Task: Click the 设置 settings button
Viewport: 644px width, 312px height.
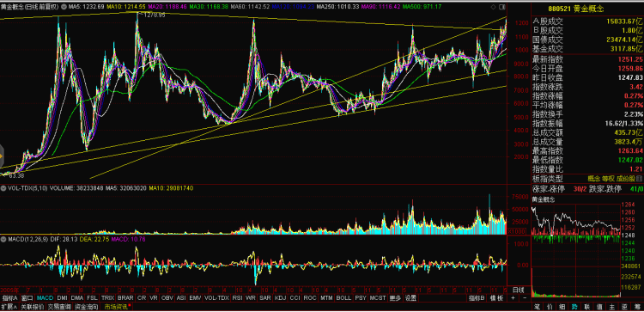Action: pyautogui.click(x=410, y=298)
